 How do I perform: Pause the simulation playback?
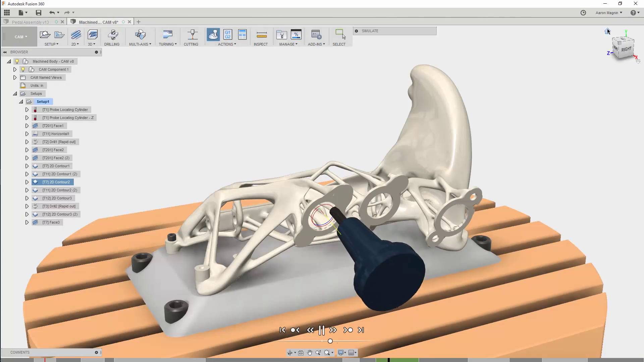[321, 330]
